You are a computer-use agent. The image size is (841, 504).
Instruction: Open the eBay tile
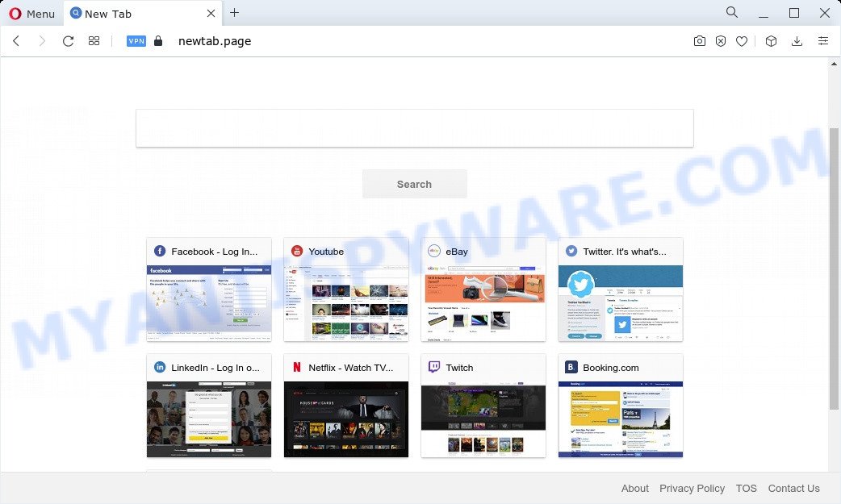tap(483, 289)
